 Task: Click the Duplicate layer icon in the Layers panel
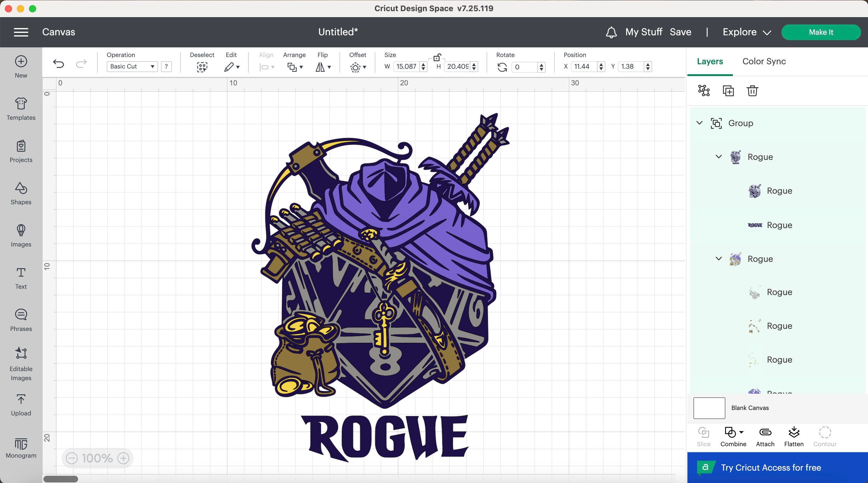point(728,91)
